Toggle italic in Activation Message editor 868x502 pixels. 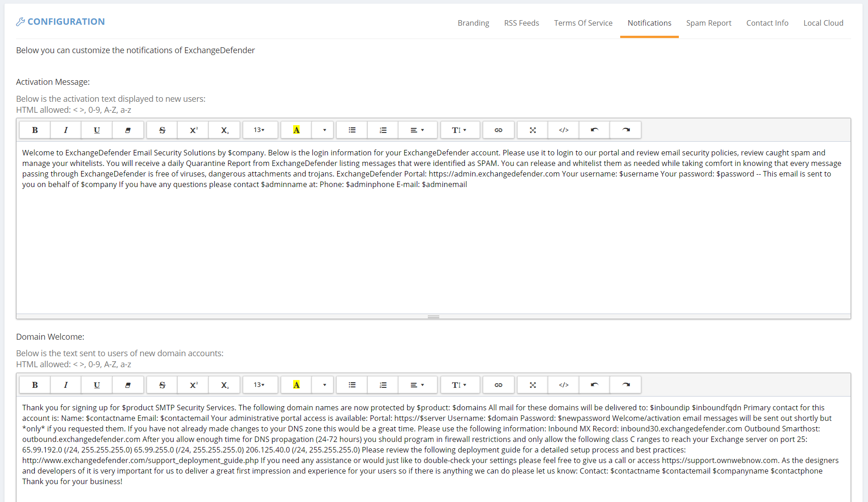click(x=66, y=130)
